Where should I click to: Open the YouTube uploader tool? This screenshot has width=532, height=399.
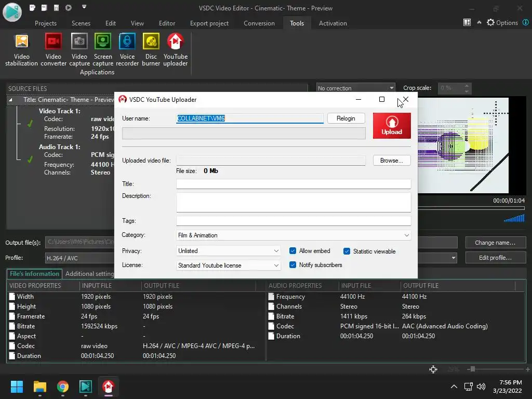[x=176, y=50]
